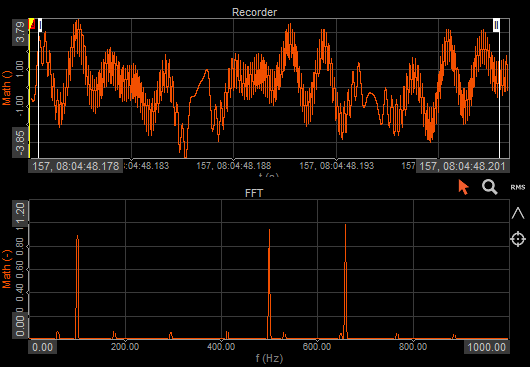Select the orange cursor pointer tool
Screen dimensions: 530x367
coord(463,187)
